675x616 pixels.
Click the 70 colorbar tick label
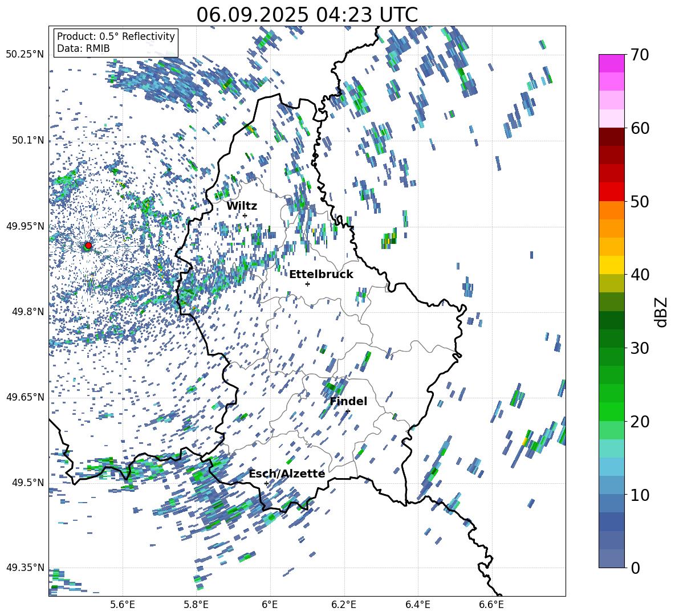640,55
